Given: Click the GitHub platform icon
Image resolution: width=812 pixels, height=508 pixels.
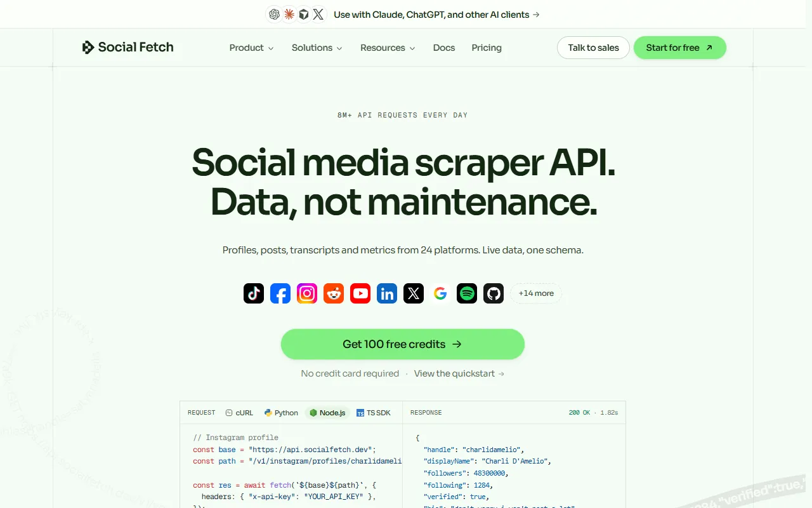Looking at the screenshot, I should pyautogui.click(x=494, y=293).
